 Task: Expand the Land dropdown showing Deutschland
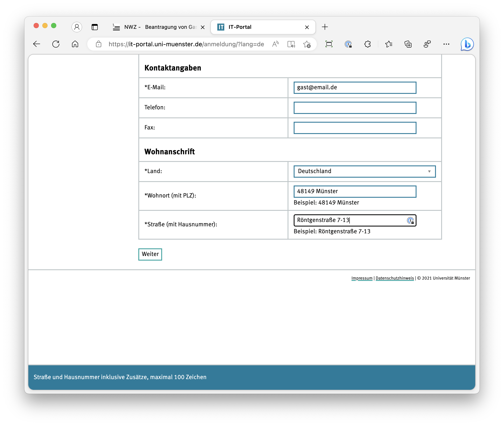[365, 172]
